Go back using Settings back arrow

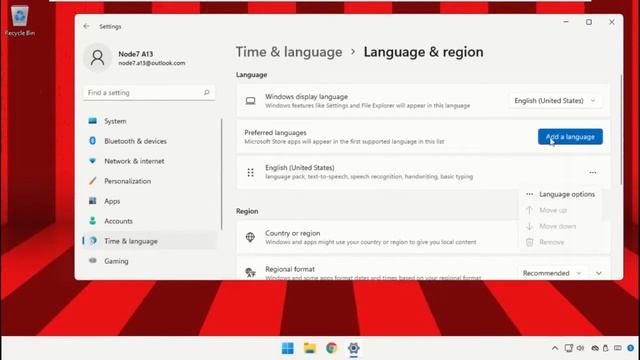click(x=87, y=26)
